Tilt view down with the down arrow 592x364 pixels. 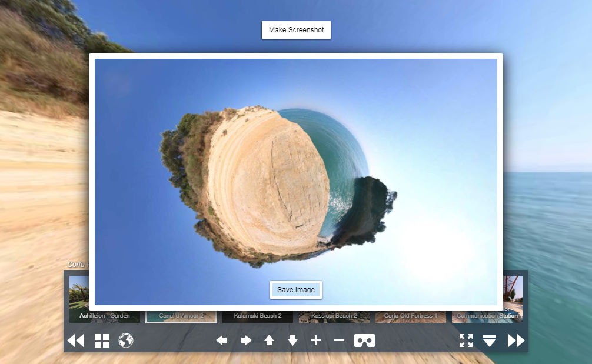pyautogui.click(x=292, y=340)
